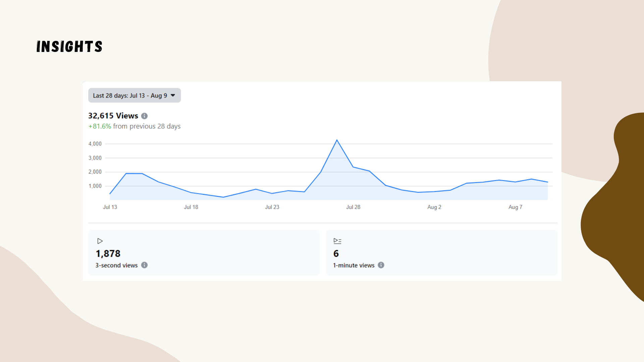Click the 4,000 y-axis label
The height and width of the screenshot is (362, 644).
point(95,144)
